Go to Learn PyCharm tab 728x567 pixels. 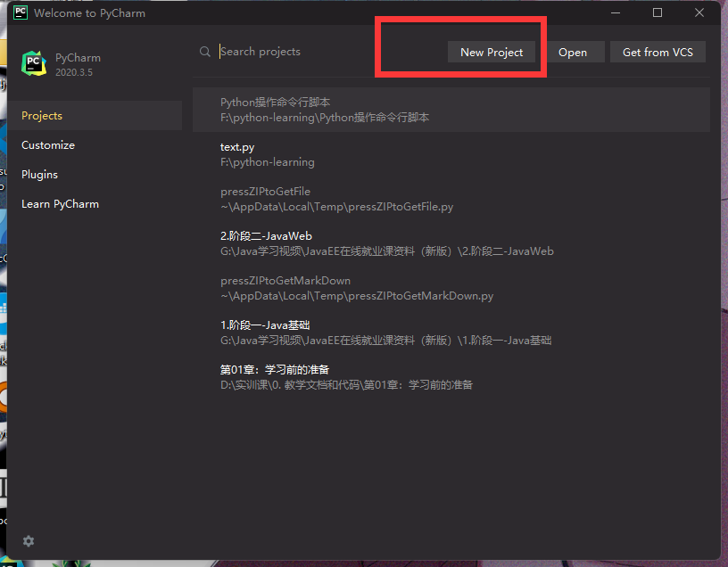point(95,204)
